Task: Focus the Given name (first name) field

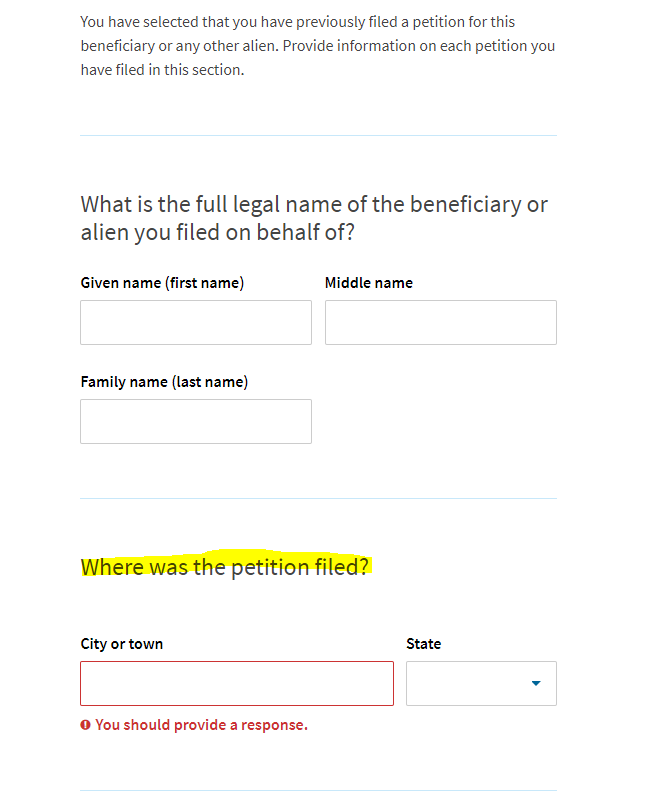Action: (x=196, y=322)
